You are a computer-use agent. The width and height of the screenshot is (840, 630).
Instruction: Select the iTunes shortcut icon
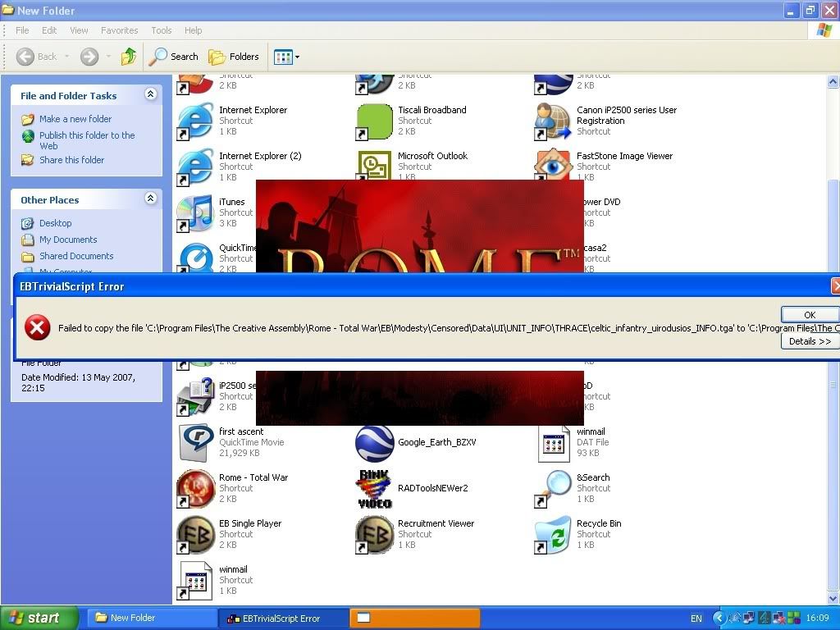click(x=195, y=214)
